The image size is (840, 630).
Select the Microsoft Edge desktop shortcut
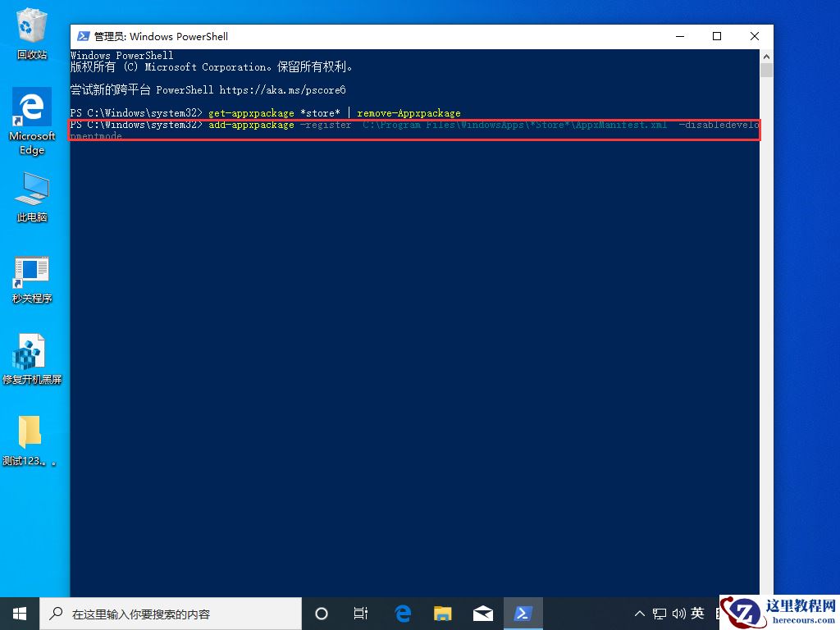click(x=32, y=120)
